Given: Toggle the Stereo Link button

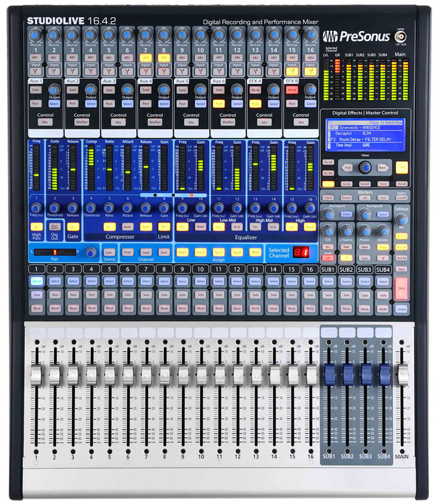Looking at the screenshot, I should tap(109, 253).
